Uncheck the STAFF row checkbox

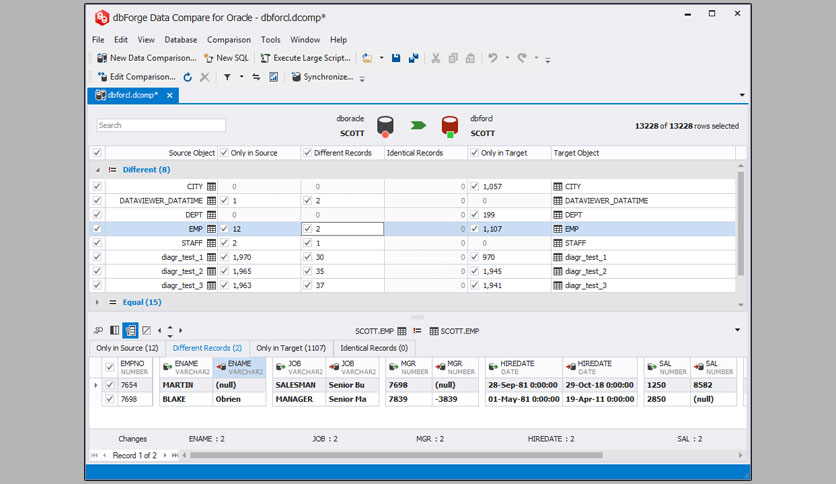click(97, 243)
